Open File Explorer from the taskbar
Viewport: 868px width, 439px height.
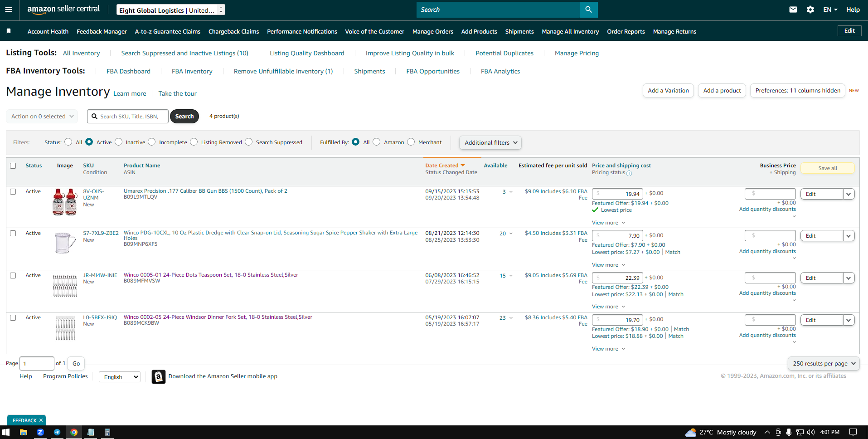[24, 432]
